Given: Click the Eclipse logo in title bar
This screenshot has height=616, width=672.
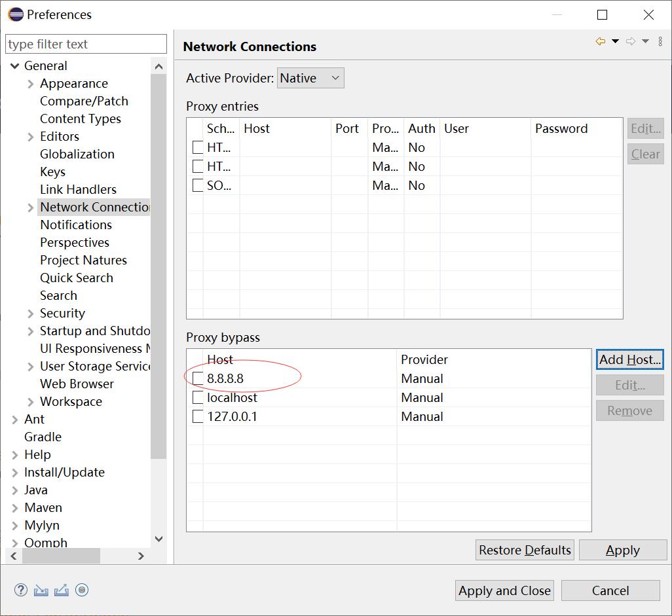Looking at the screenshot, I should click(x=16, y=14).
